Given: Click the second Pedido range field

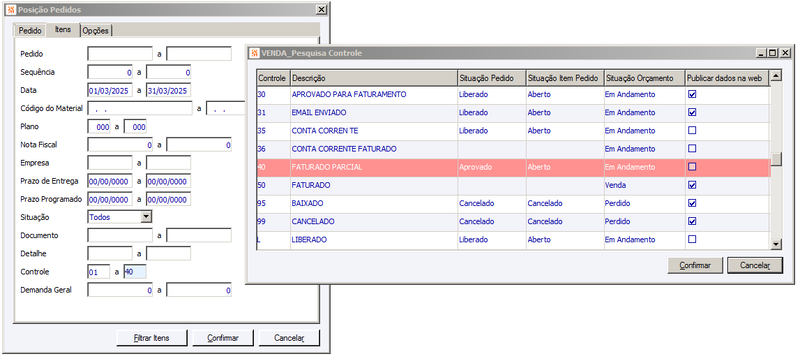Looking at the screenshot, I should 199,54.
